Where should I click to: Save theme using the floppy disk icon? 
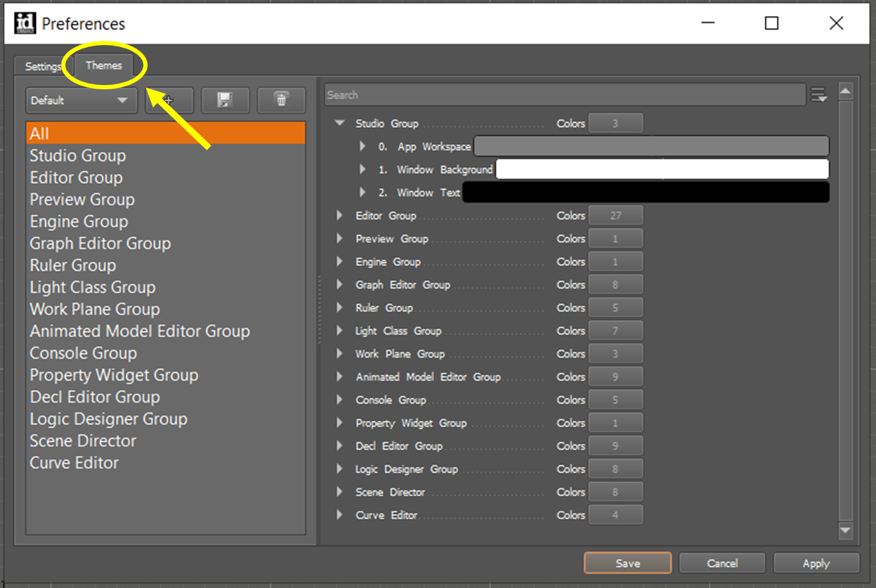point(225,100)
